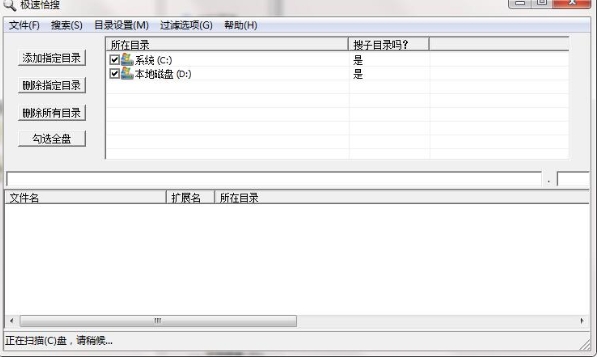Click the horizontal scrollbar thumb in results

(x=158, y=321)
